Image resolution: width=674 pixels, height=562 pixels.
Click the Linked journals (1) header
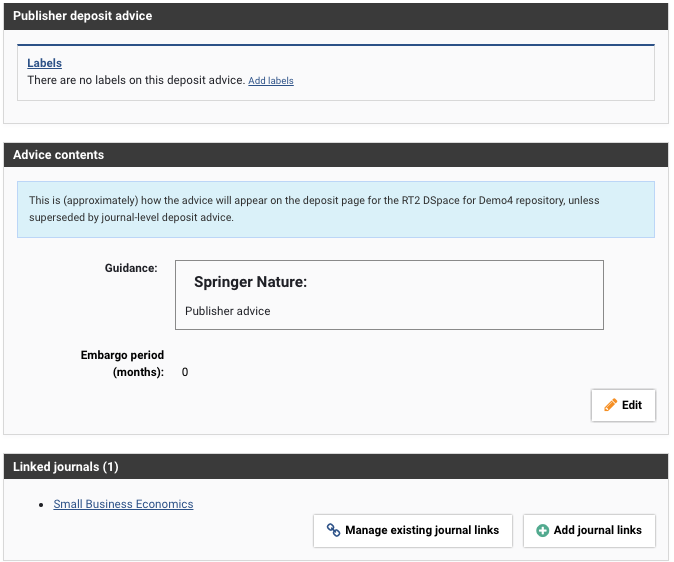pos(336,467)
